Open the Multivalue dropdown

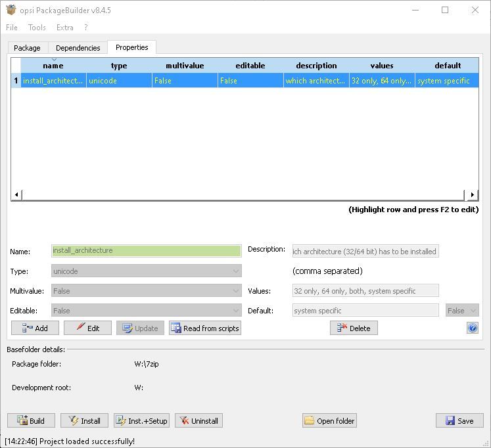point(147,290)
